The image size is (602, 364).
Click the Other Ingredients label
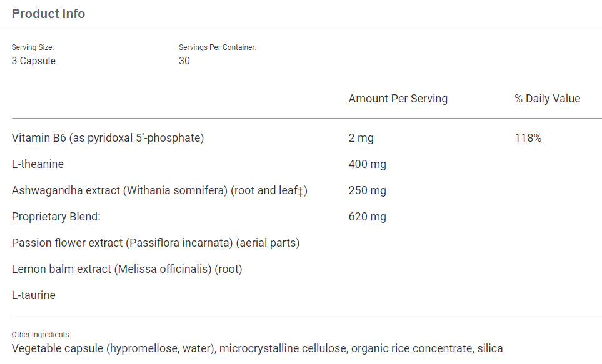41,335
